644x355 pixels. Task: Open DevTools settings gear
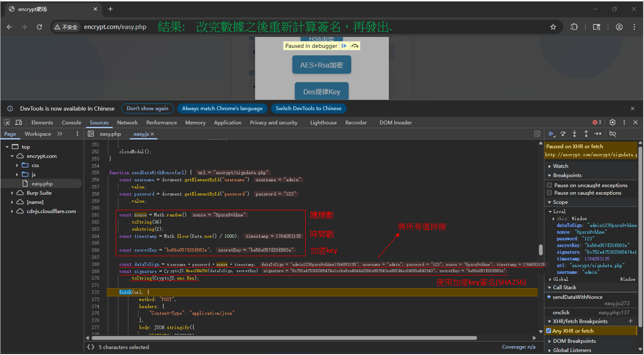tap(612, 122)
